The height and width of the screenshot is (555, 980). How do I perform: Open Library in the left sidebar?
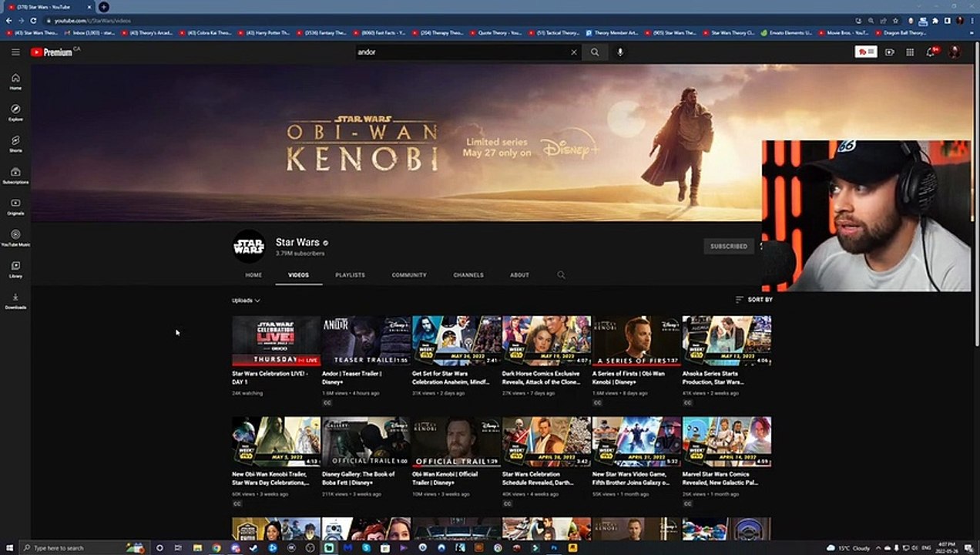(x=15, y=269)
